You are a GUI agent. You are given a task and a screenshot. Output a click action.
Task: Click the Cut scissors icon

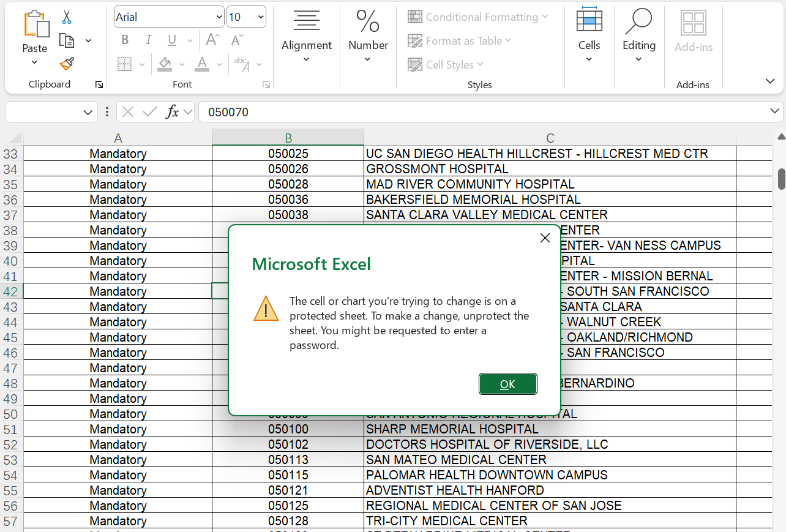click(67, 17)
